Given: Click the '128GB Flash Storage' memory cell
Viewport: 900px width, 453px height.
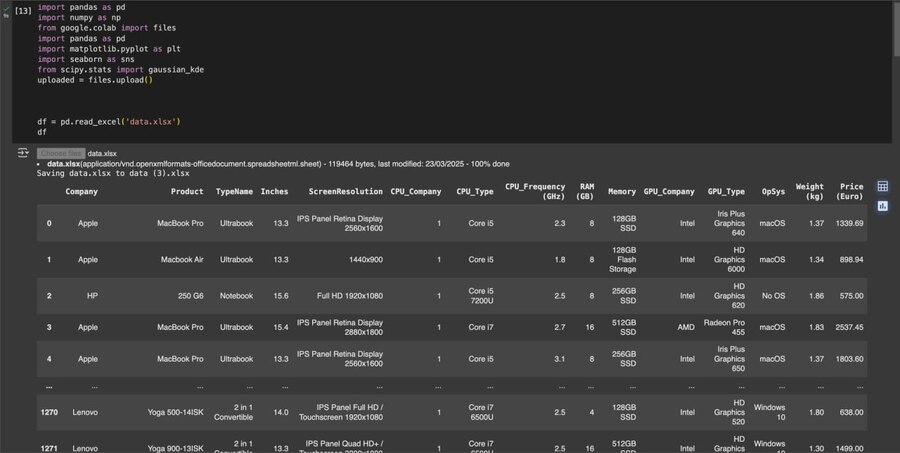Looking at the screenshot, I should [x=623, y=260].
